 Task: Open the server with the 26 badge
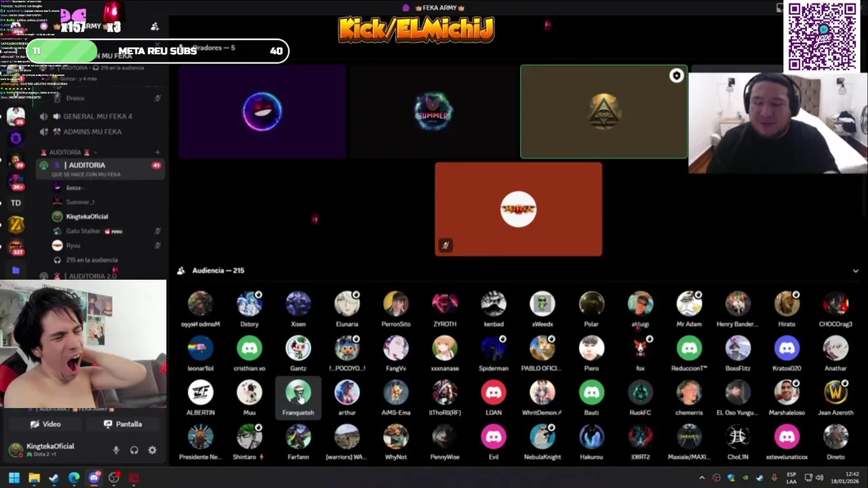coord(16,116)
